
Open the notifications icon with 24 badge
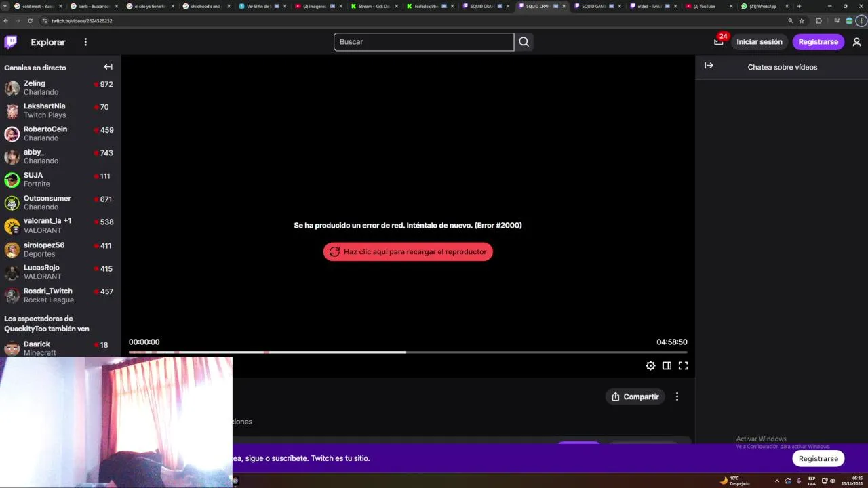point(719,41)
